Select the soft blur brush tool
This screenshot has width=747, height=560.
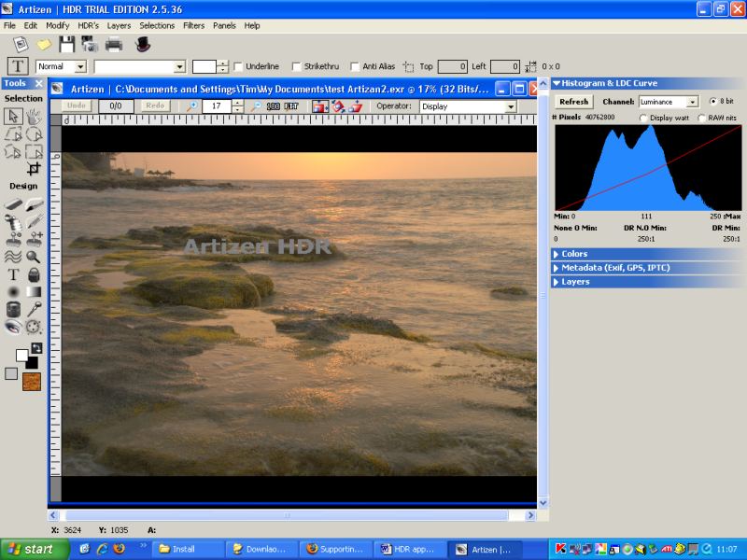[13, 291]
